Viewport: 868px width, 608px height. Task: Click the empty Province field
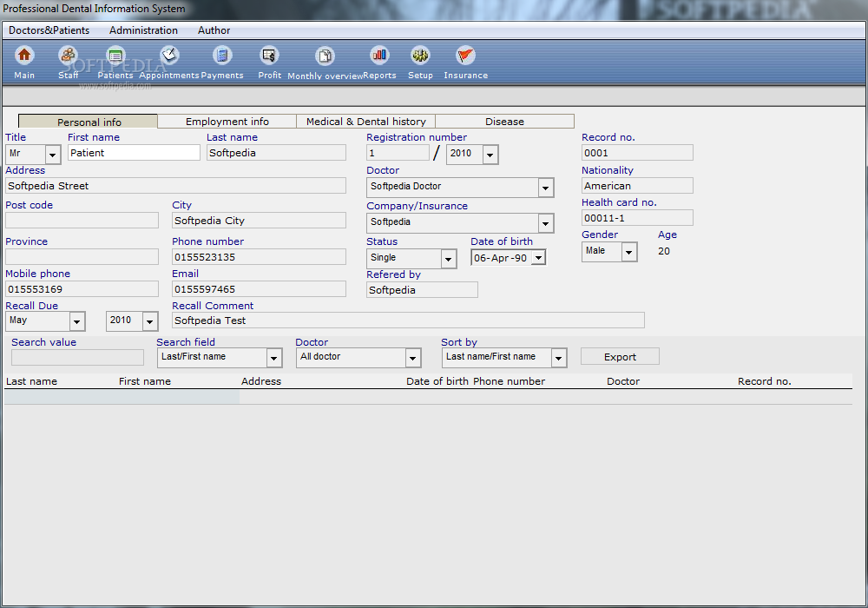(x=82, y=257)
